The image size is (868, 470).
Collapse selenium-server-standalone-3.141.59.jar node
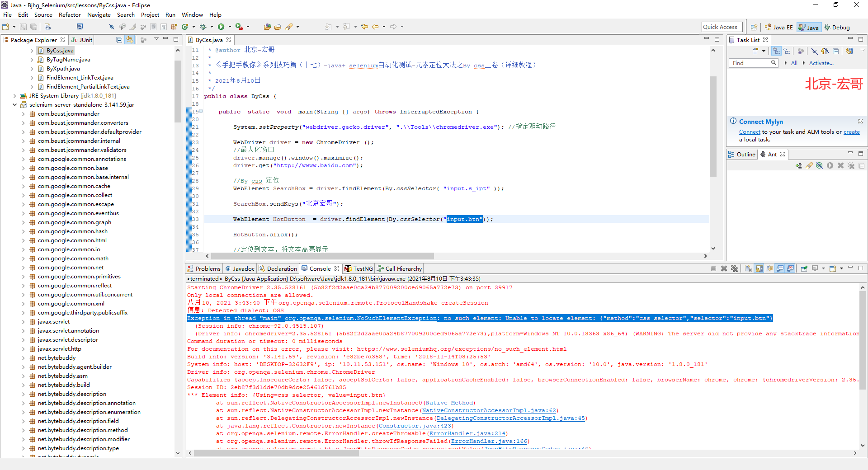[x=14, y=105]
